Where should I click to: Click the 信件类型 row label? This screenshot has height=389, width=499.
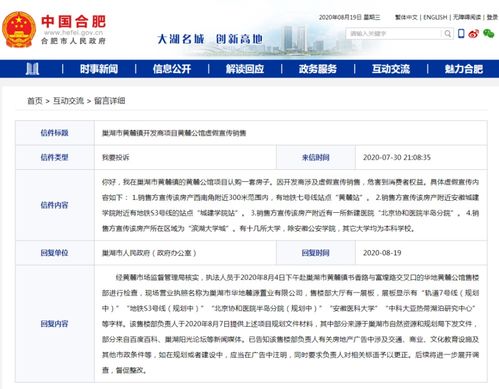tap(54, 157)
